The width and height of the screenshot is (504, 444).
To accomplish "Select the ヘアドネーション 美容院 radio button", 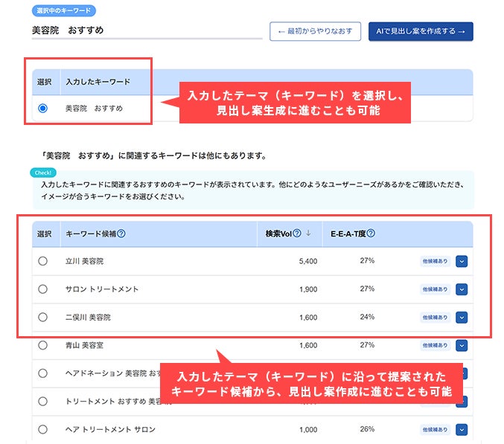I will 42,373.
